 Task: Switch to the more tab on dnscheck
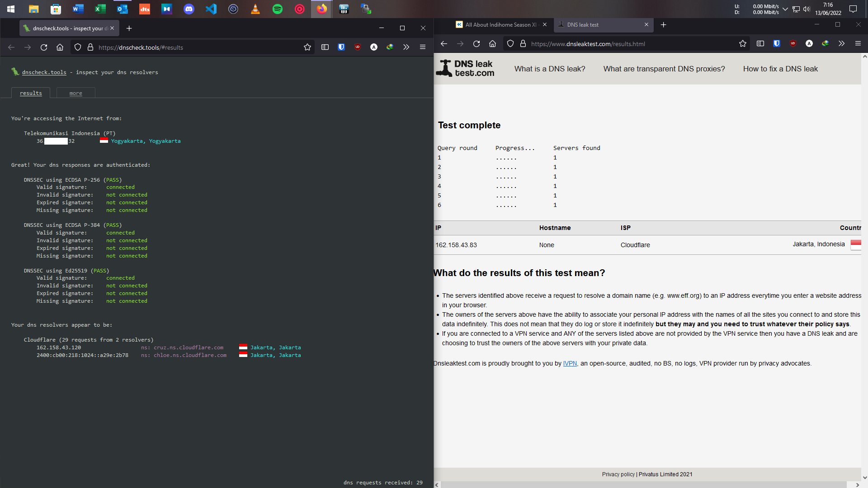[x=76, y=93]
